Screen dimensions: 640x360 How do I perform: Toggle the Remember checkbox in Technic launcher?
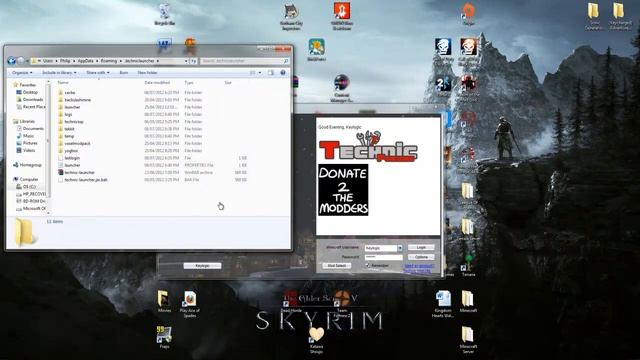click(x=368, y=265)
